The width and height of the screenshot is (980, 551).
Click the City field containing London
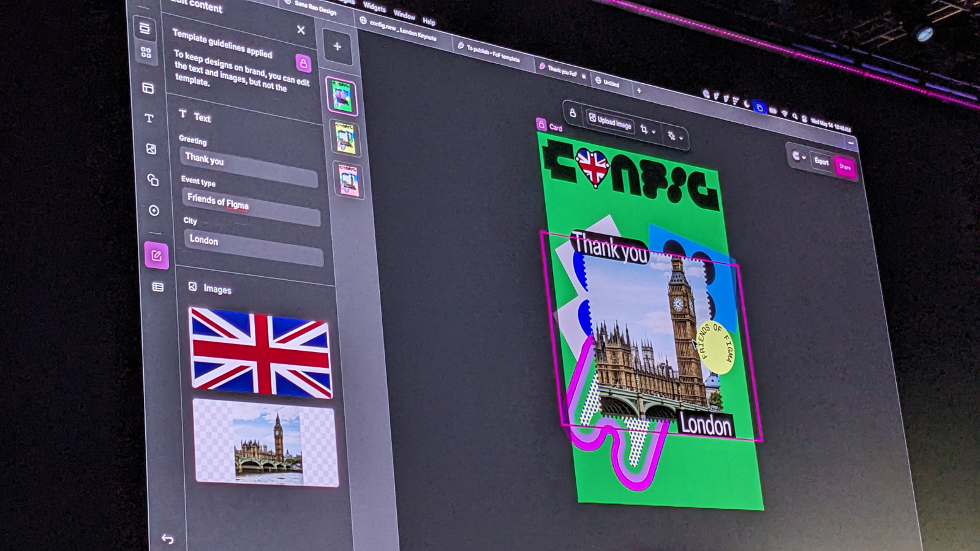(x=253, y=247)
